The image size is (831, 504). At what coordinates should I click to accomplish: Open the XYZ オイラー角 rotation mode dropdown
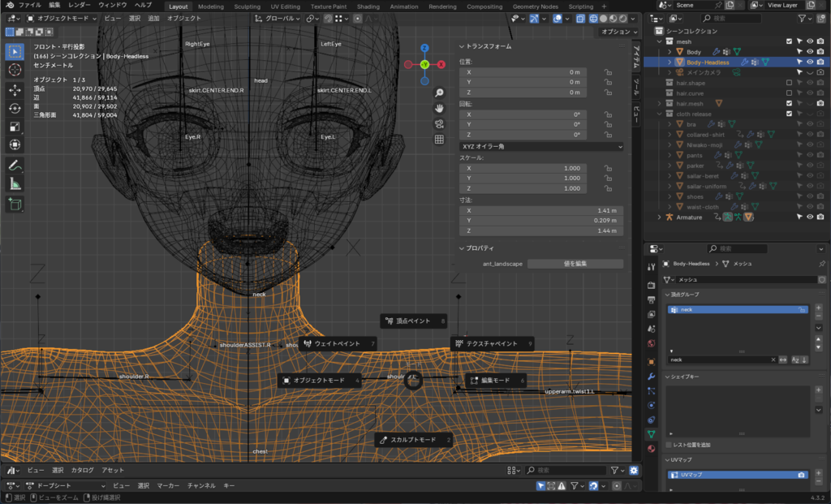point(541,146)
